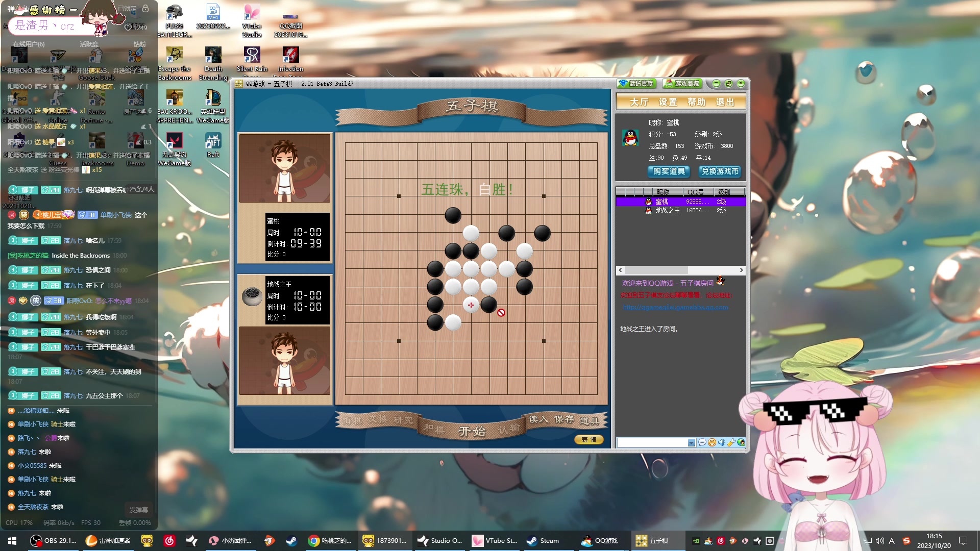
Task: Open the chat input dropdown arrow
Action: click(x=691, y=443)
